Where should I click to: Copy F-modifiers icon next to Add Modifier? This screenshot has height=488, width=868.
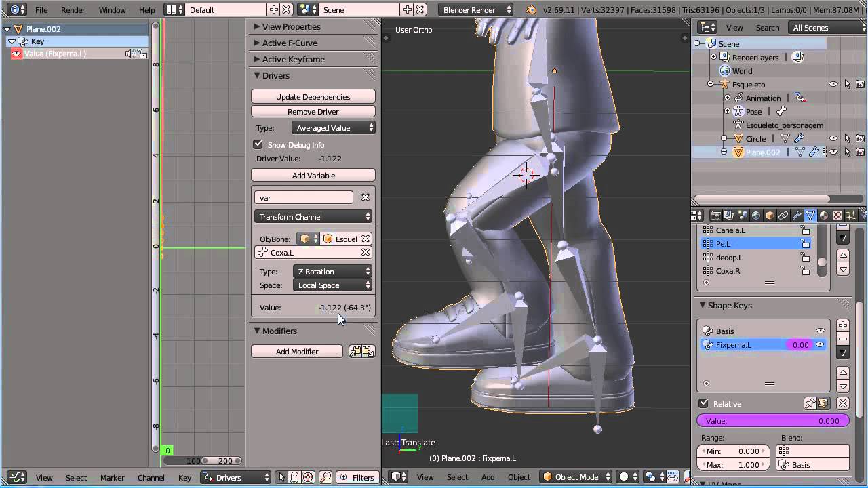pos(355,351)
